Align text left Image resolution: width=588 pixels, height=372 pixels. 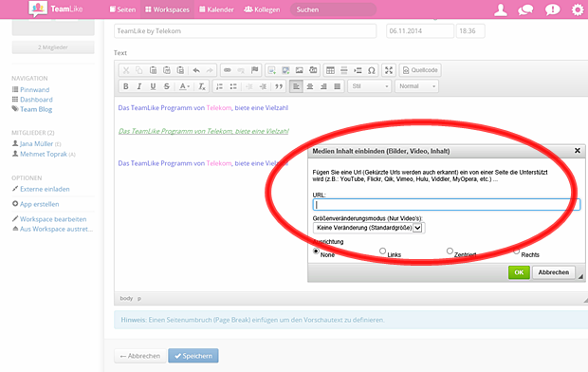pyautogui.click(x=296, y=86)
